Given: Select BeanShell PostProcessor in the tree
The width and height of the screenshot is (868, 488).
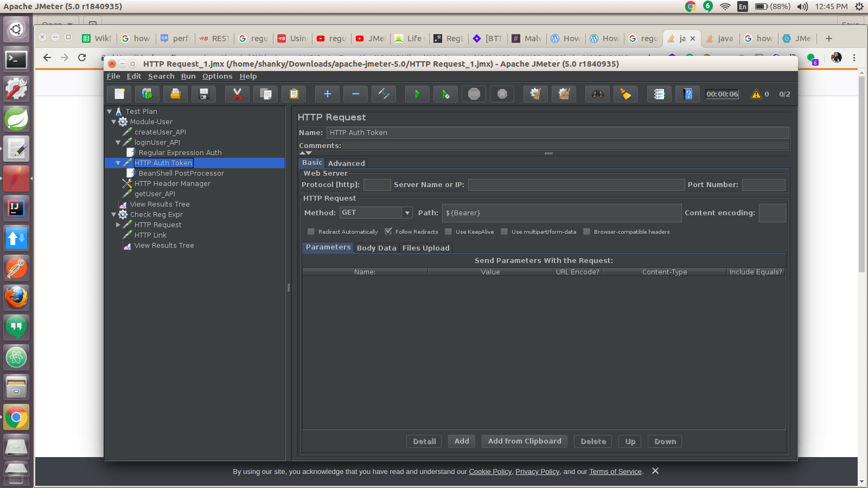Looking at the screenshot, I should 181,174.
